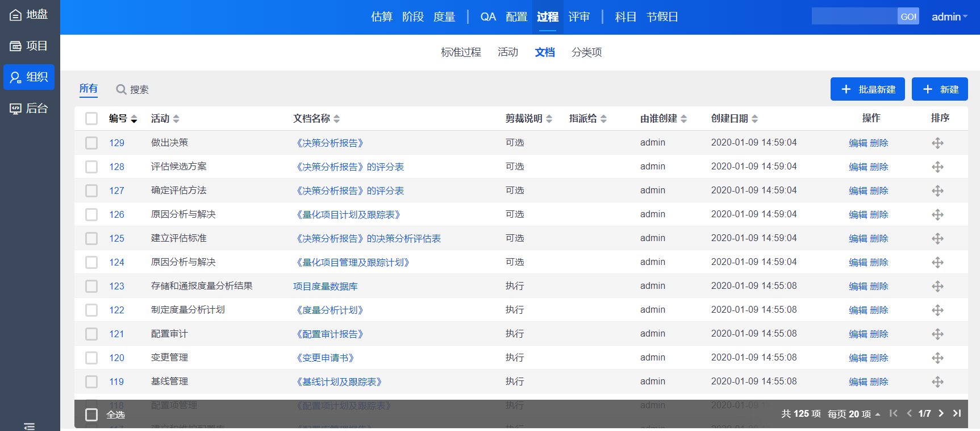Go to the first page
The image size is (980, 431).
coord(894,413)
